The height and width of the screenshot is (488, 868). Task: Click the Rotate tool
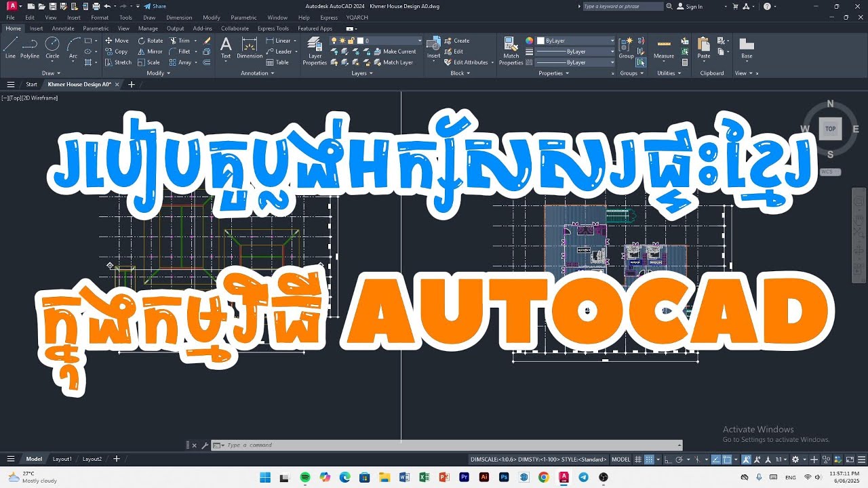click(x=150, y=41)
